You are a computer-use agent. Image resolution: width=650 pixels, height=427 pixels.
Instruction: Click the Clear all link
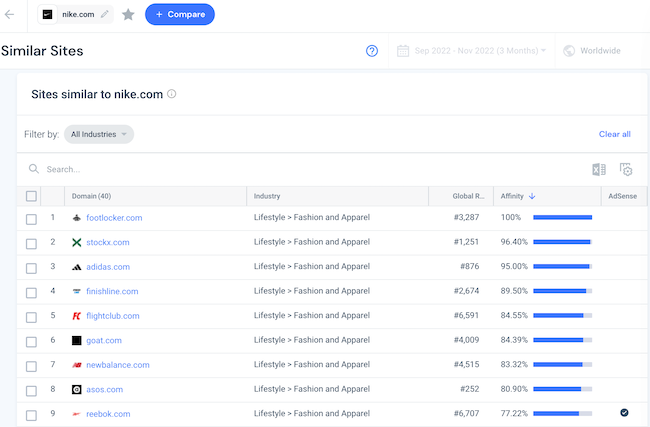click(x=614, y=134)
